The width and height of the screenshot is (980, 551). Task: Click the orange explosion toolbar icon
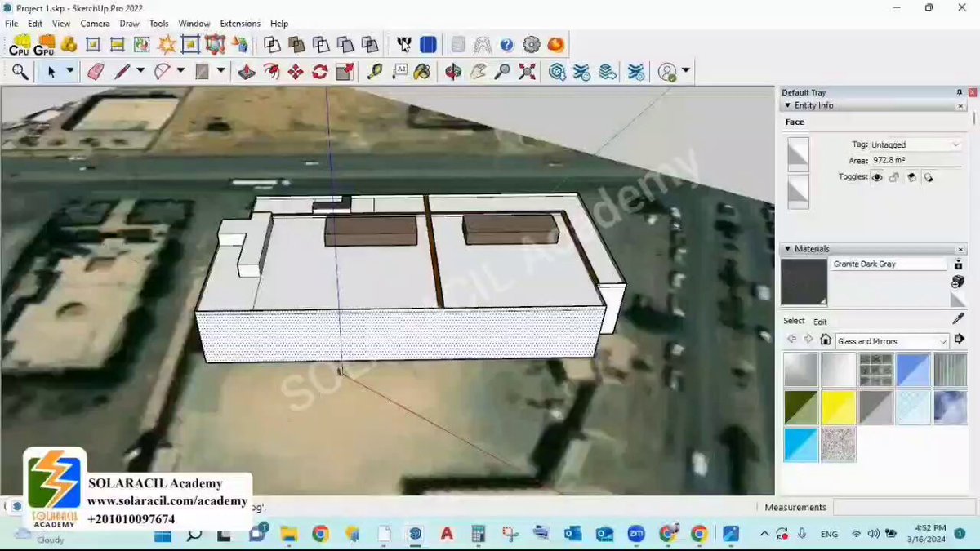point(167,45)
